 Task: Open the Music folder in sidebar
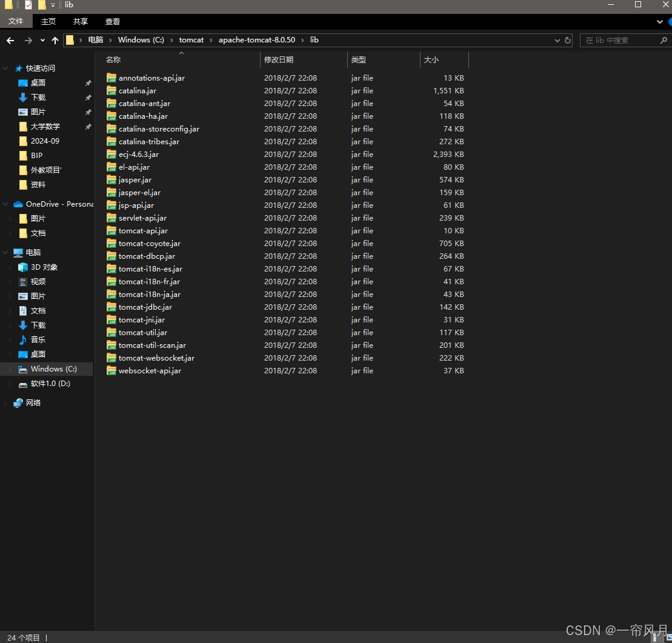(38, 340)
